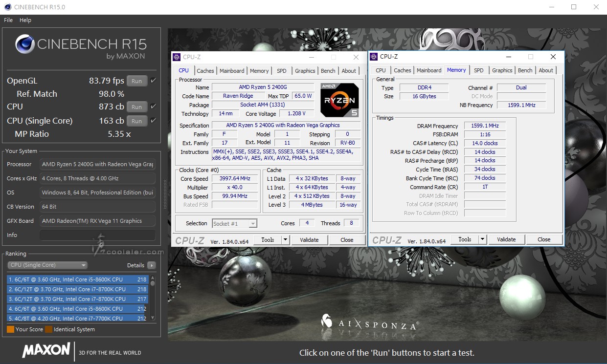
Task: Toggle the OpenGL test checkbox
Action: [x=153, y=81]
